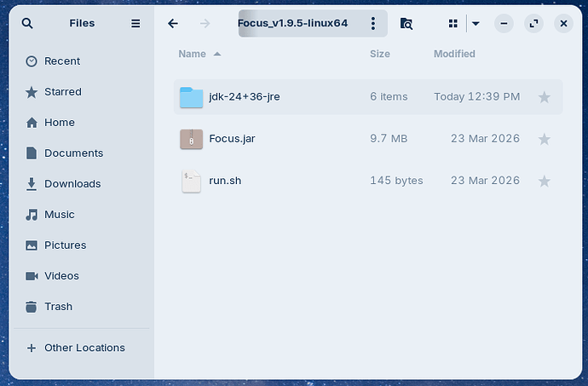This screenshot has width=588, height=386.
Task: Go back with the left arrow
Action: pyautogui.click(x=173, y=24)
